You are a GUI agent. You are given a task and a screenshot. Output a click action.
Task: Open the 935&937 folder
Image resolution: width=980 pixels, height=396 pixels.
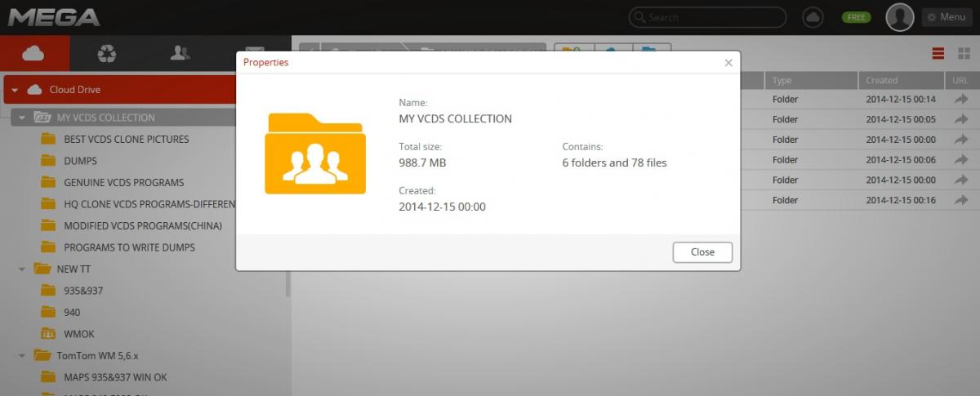83,291
